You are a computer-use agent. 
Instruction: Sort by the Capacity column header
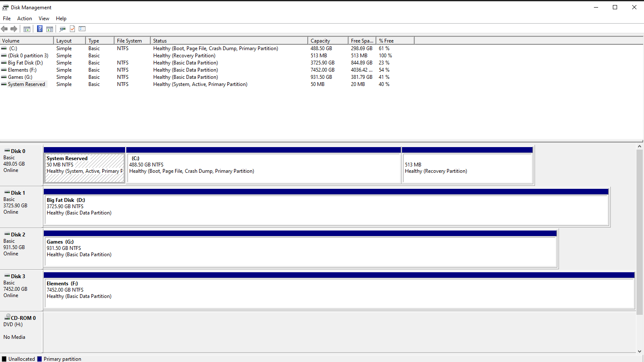[328, 41]
